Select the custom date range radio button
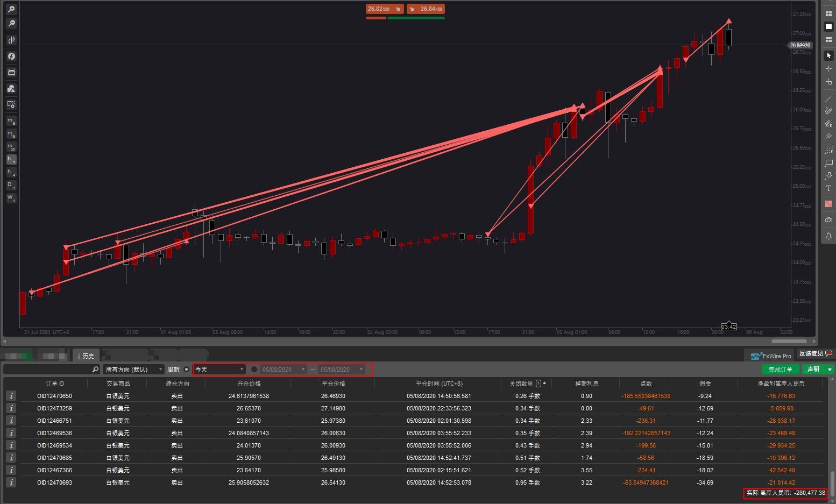This screenshot has height=504, width=836. (254, 370)
